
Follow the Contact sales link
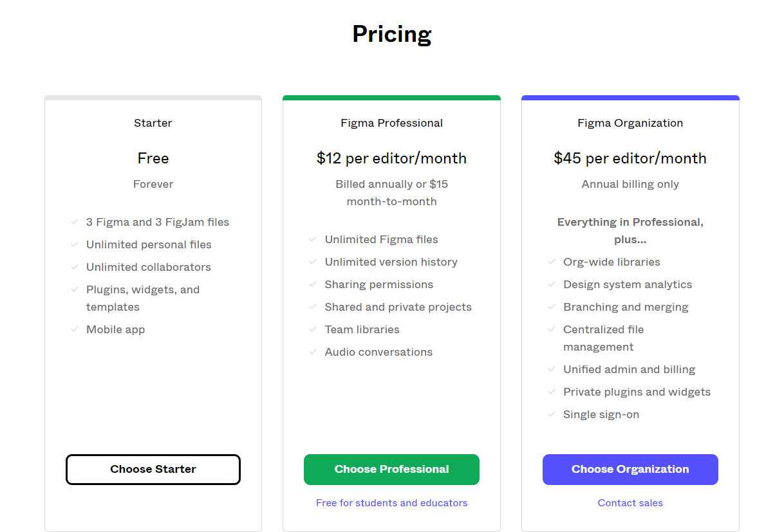coord(630,503)
